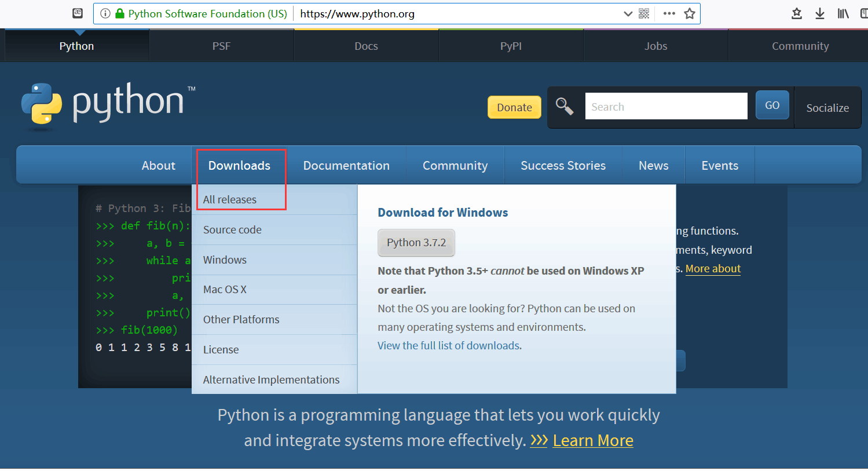The image size is (868, 471).
Task: Select All releases in Downloads submenu
Action: pyautogui.click(x=274, y=199)
